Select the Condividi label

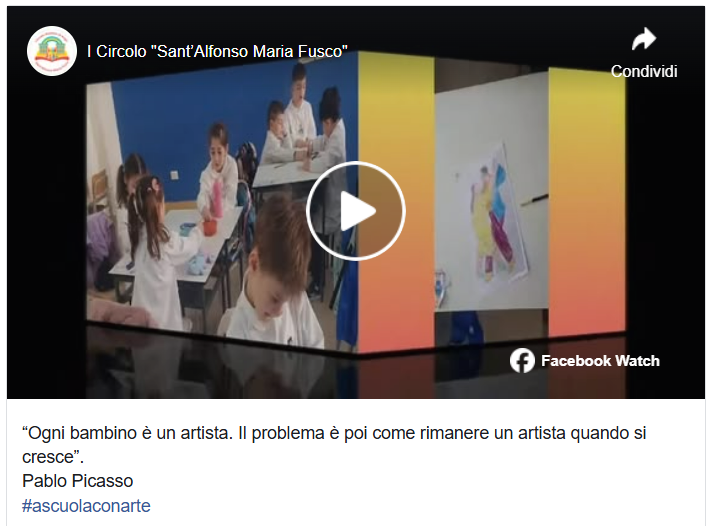coord(644,71)
